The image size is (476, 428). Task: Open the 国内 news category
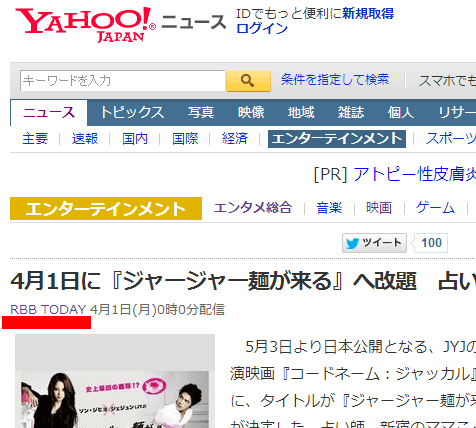tap(135, 139)
